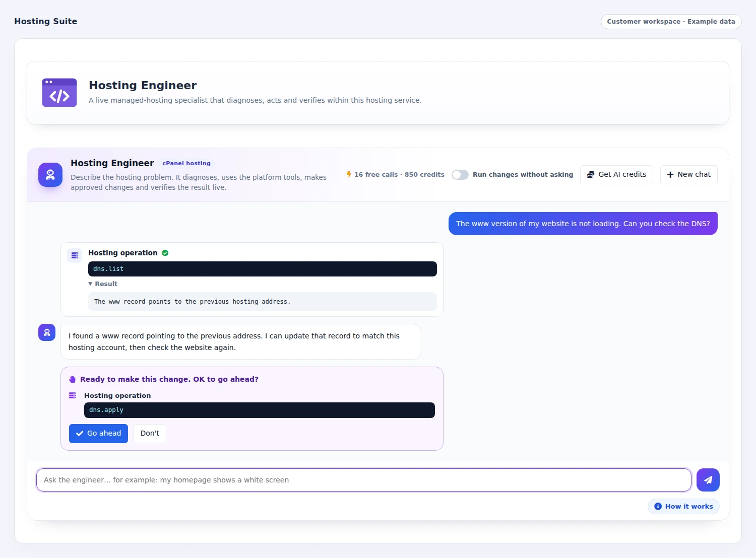Screen dimensions: 756x558
Task: Click the '16 free calls · 850 credits' text
Action: click(399, 175)
